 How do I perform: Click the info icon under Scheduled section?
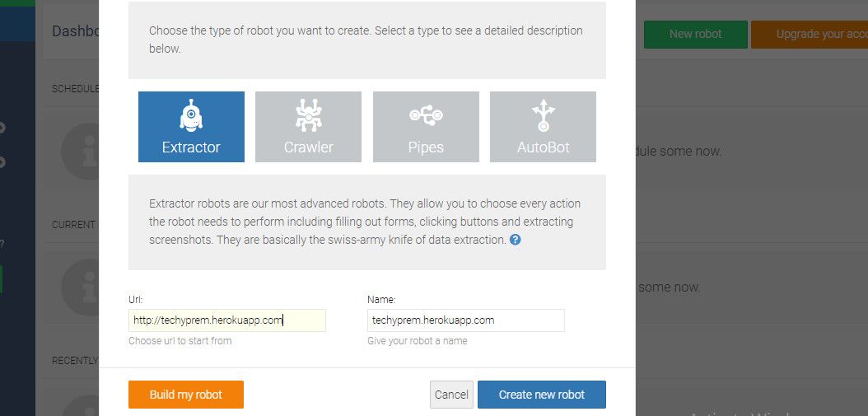click(81, 152)
